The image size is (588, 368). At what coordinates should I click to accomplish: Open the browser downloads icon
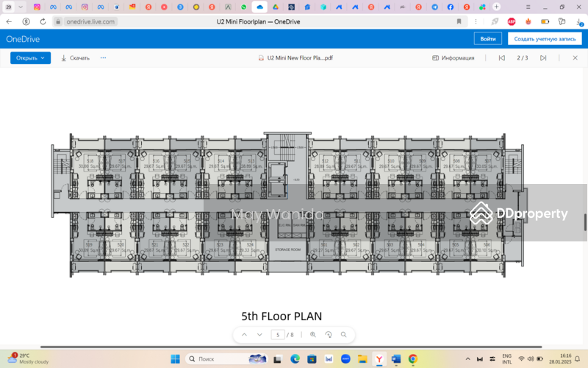coord(579,22)
